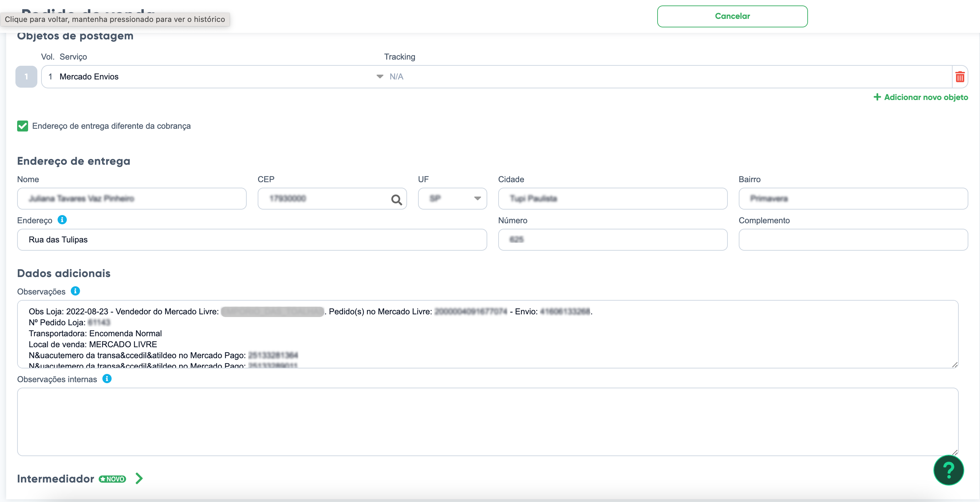Image resolution: width=980 pixels, height=502 pixels.
Task: Show info about Observações field
Action: (75, 291)
